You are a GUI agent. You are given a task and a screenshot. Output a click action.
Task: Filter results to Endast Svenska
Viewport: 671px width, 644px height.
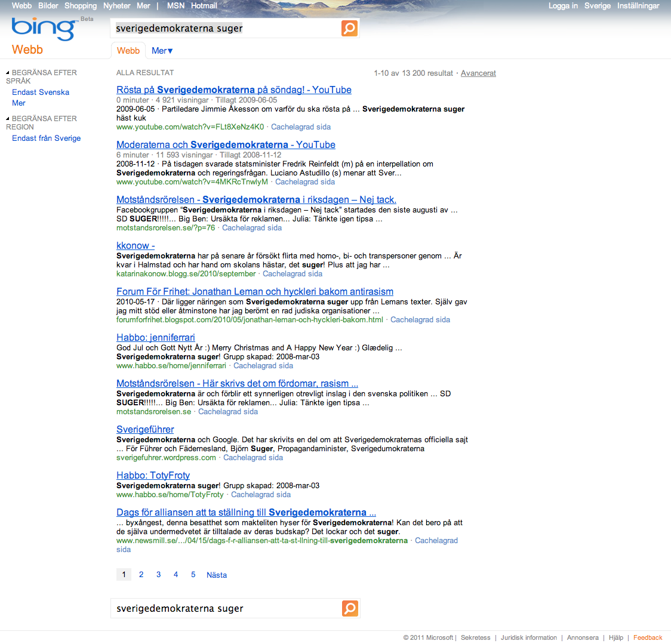pyautogui.click(x=41, y=93)
